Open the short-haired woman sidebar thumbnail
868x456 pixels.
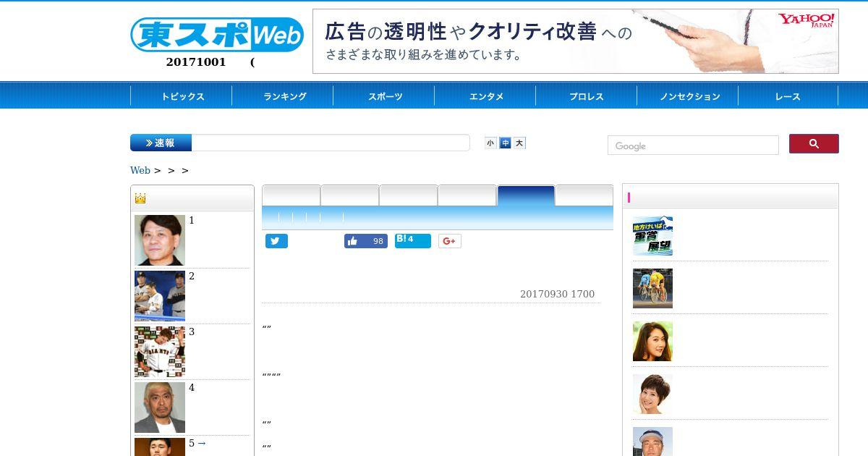point(652,394)
